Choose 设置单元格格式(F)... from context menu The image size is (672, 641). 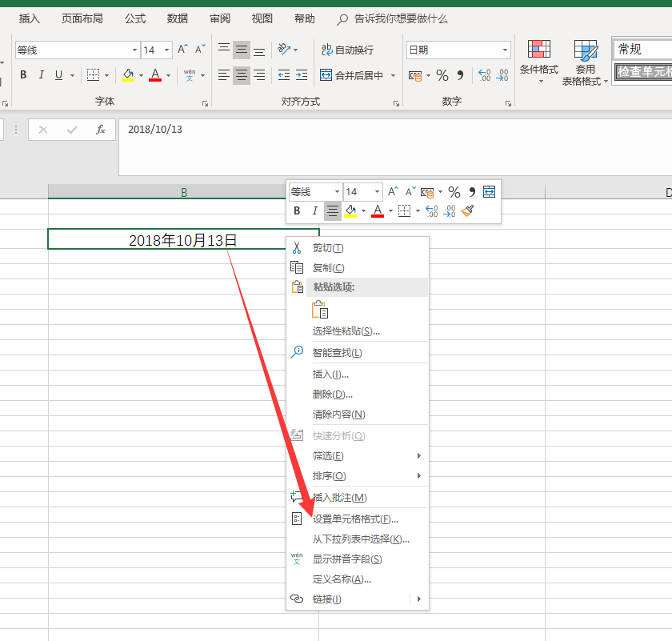point(358,519)
